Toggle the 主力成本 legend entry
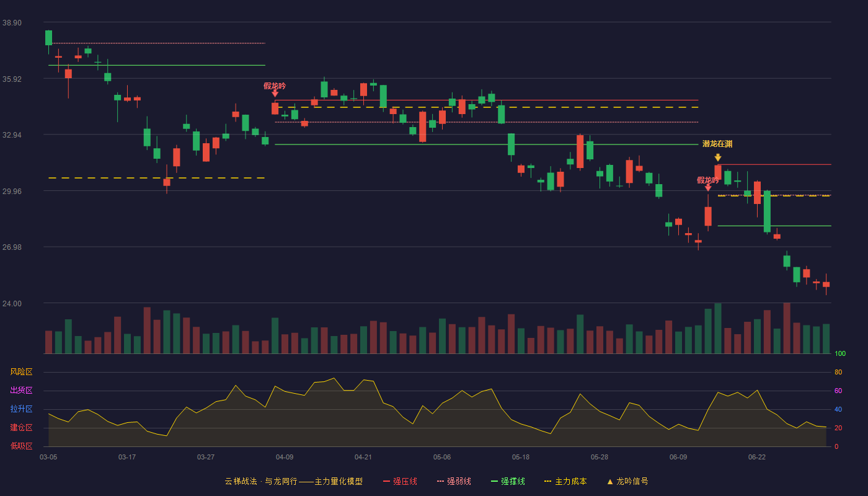 (565, 481)
